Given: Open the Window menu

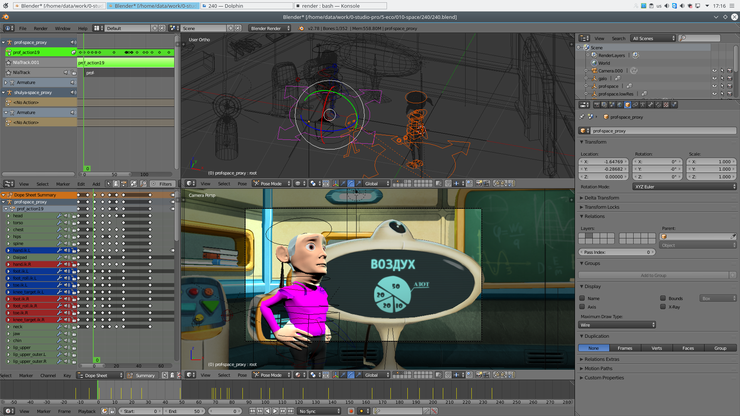Looking at the screenshot, I should tap(62, 28).
